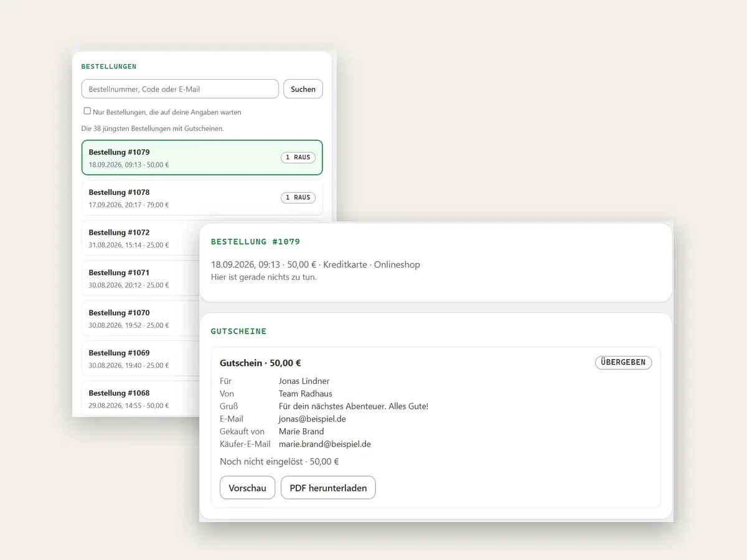
Task: Select Bestellung #1070 order entry
Action: pos(141,318)
